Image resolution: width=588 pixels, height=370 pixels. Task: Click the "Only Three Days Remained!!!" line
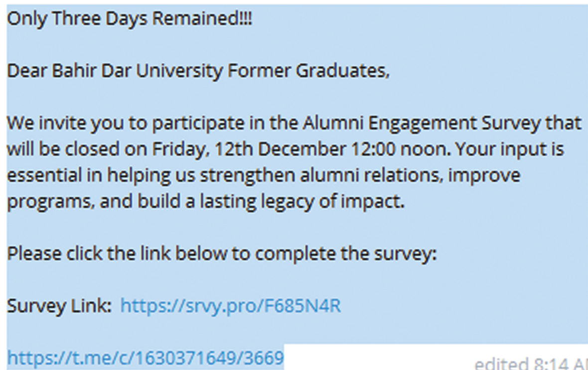(130, 19)
